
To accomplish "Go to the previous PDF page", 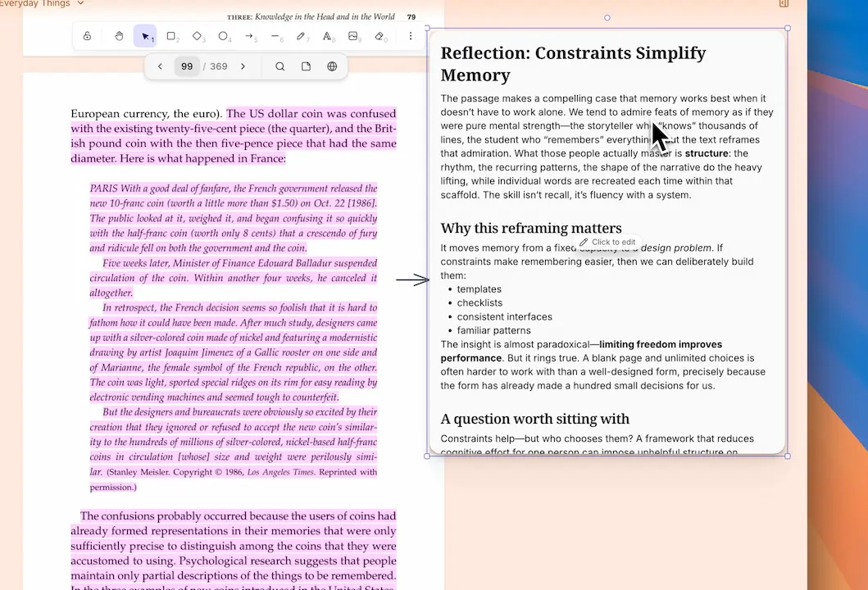I will click(x=160, y=66).
